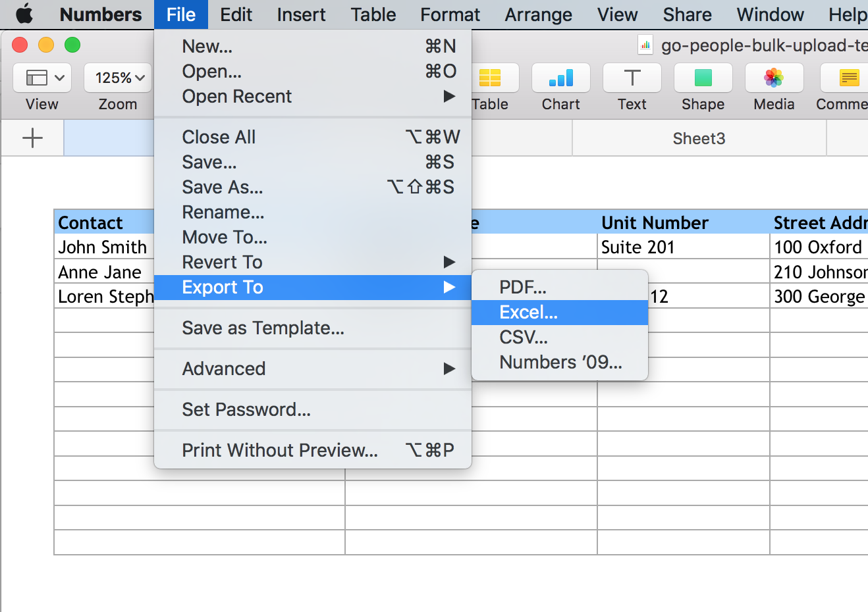Select Save As… menu item
This screenshot has width=868, height=612.
click(313, 187)
